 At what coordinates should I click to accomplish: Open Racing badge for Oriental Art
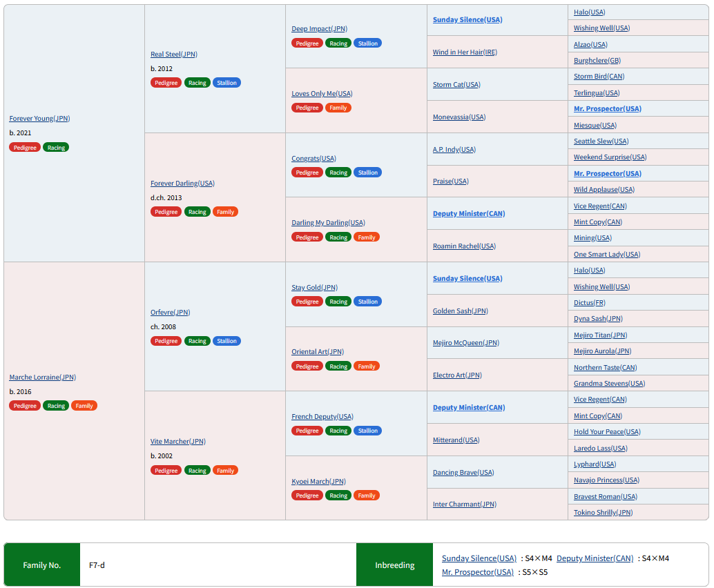pos(338,366)
